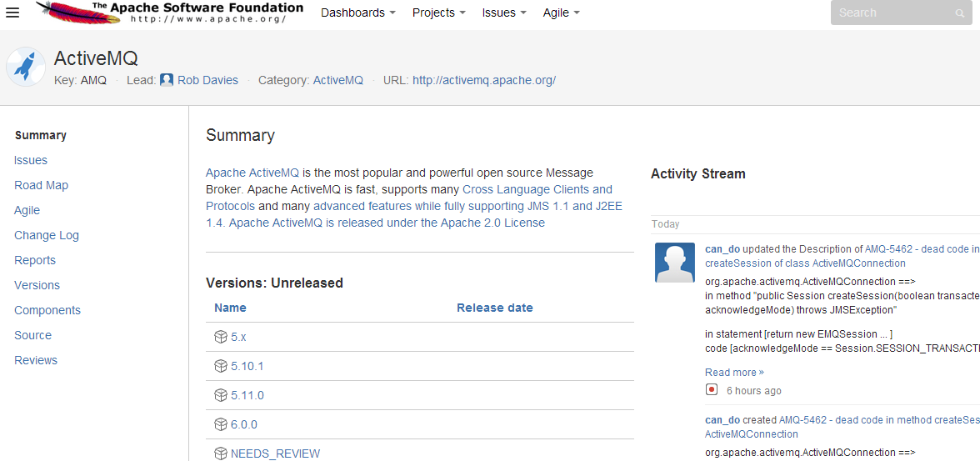The image size is (980, 461).
Task: Expand the Dashboards dropdown menu
Action: pyautogui.click(x=358, y=13)
